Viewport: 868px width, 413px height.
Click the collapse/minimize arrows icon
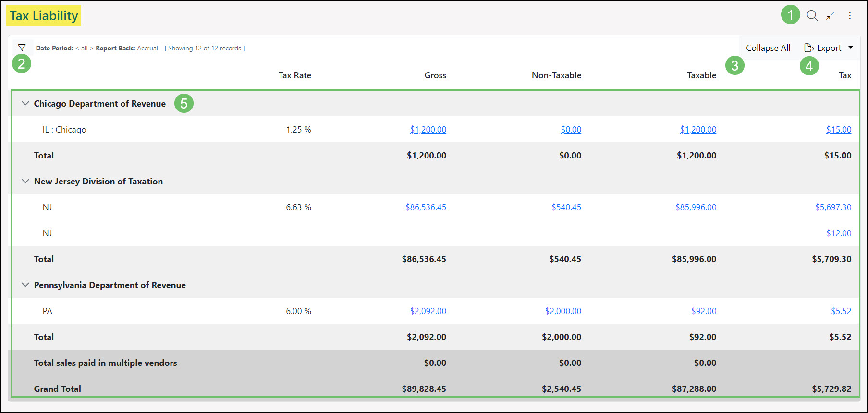pyautogui.click(x=831, y=15)
